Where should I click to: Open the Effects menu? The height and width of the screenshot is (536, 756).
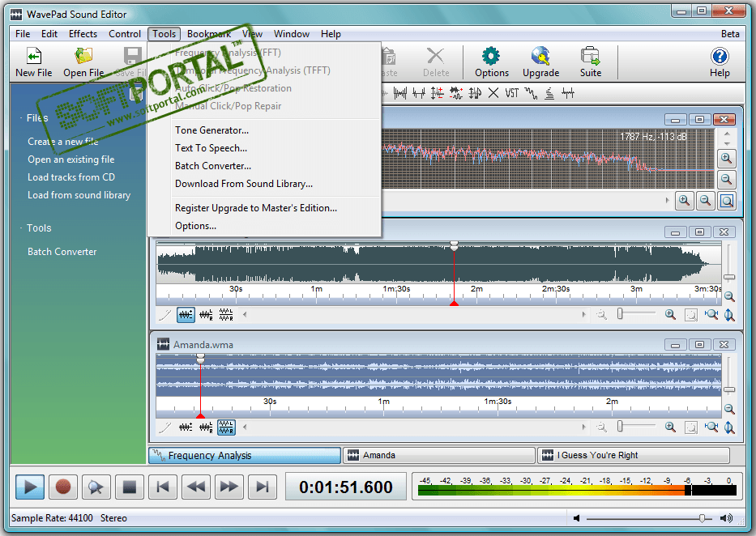tap(83, 34)
